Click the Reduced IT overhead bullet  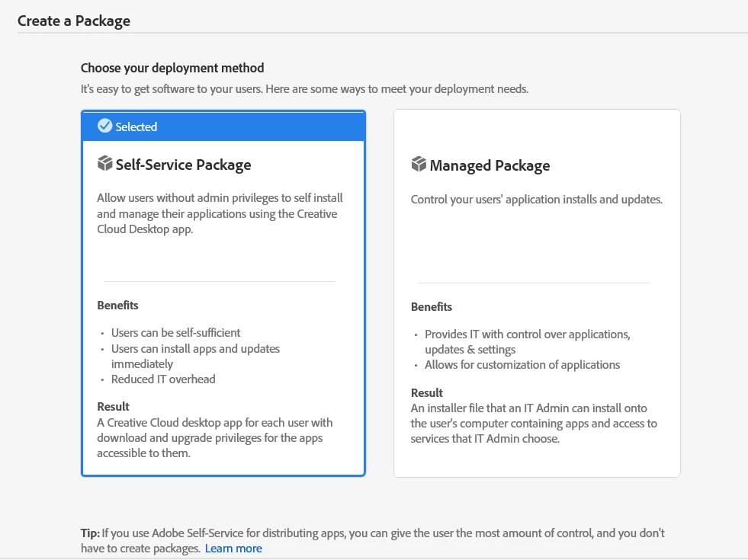click(x=163, y=379)
